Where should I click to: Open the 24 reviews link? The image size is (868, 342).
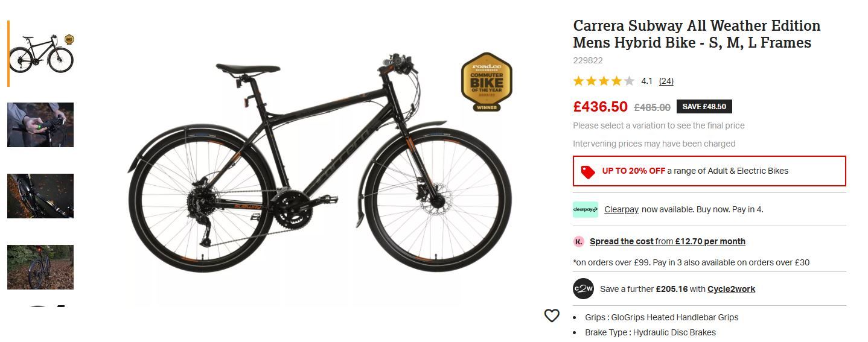click(666, 81)
